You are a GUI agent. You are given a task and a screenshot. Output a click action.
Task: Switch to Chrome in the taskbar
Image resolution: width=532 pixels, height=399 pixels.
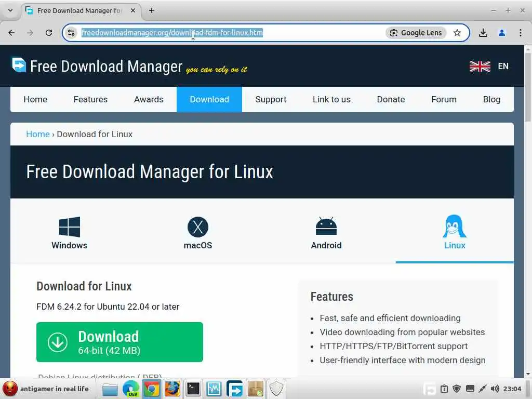click(151, 389)
